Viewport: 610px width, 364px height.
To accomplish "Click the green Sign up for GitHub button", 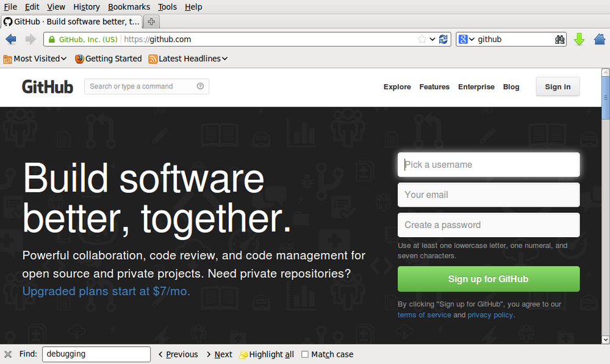I will (x=488, y=279).
